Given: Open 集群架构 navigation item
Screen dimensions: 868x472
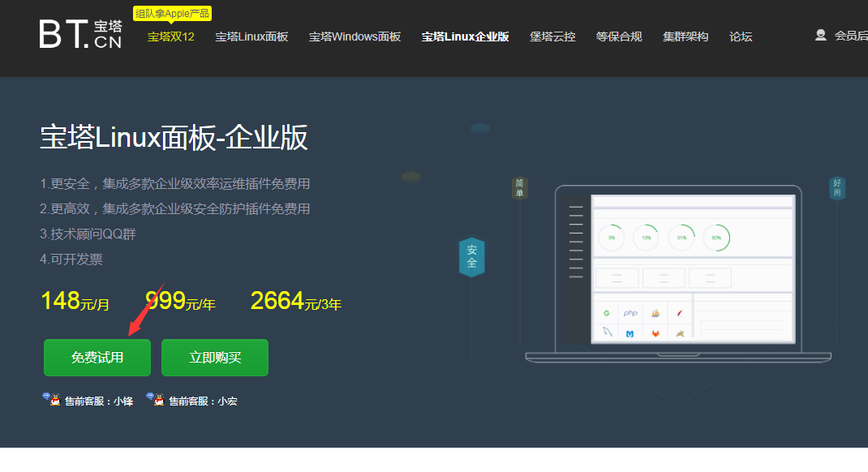Looking at the screenshot, I should pyautogui.click(x=685, y=37).
